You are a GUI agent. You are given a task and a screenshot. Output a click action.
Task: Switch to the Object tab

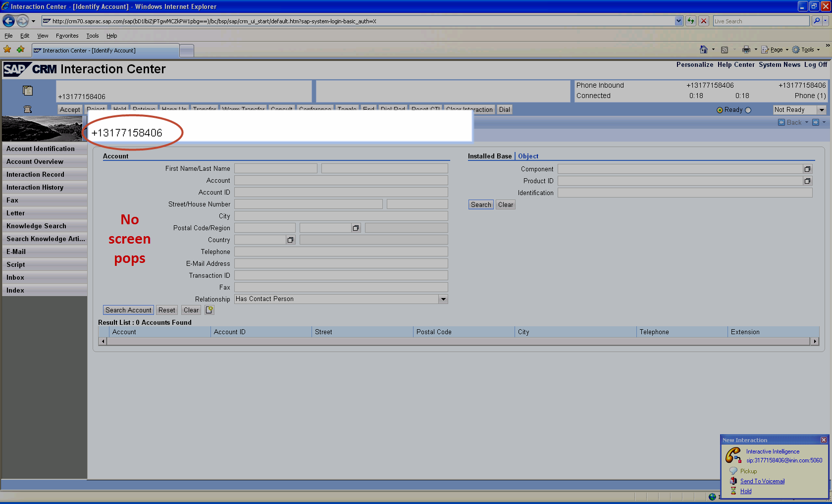528,156
